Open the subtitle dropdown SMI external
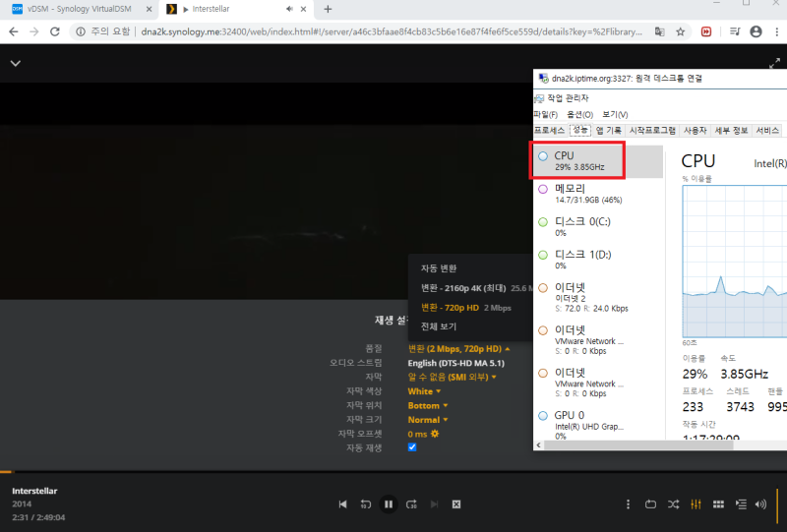The height and width of the screenshot is (532, 787). (x=452, y=377)
